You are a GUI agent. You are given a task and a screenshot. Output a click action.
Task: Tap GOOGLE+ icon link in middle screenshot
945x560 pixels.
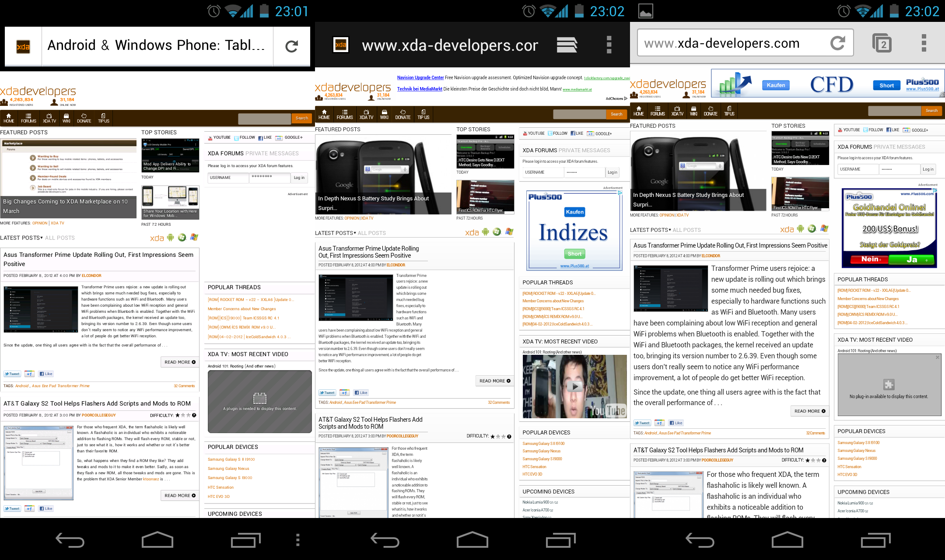click(x=599, y=133)
